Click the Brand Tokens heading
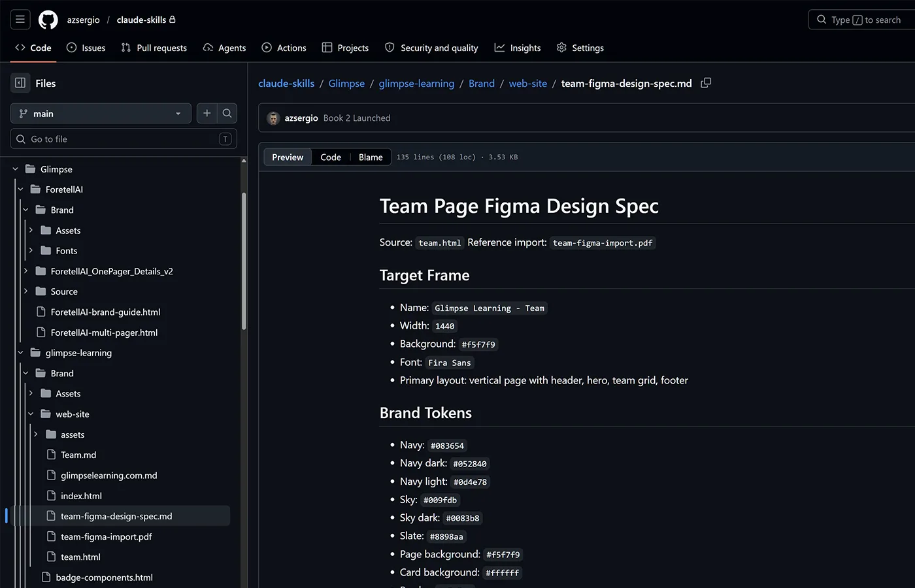 [x=425, y=413]
